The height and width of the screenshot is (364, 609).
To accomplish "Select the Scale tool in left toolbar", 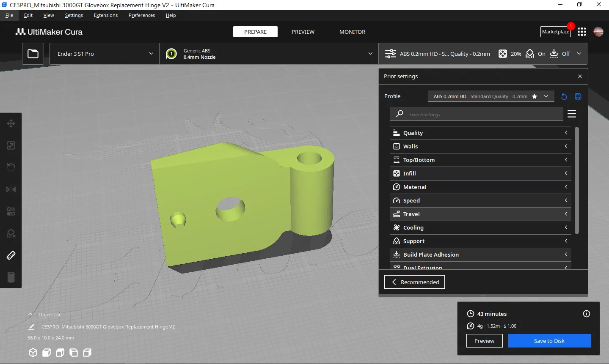I will [x=11, y=145].
